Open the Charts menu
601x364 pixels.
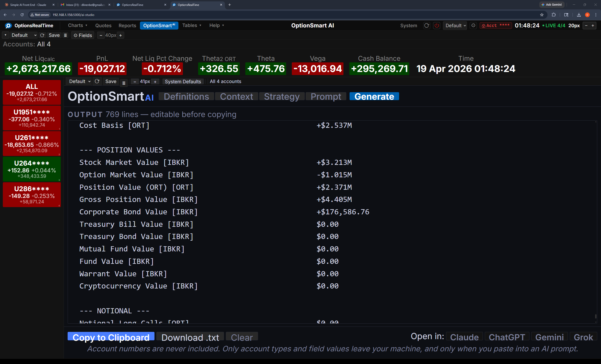[77, 25]
